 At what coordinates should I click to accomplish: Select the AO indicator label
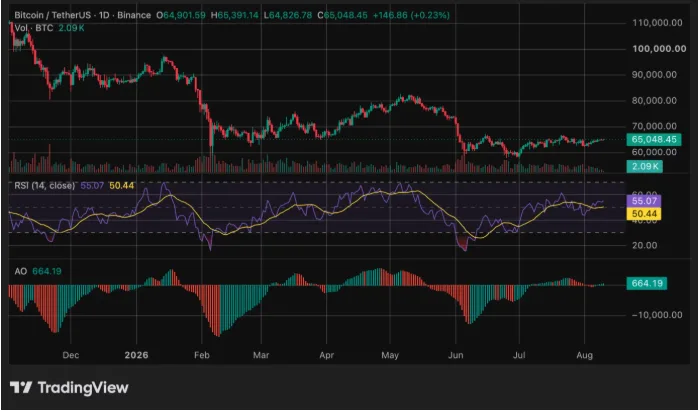21,271
